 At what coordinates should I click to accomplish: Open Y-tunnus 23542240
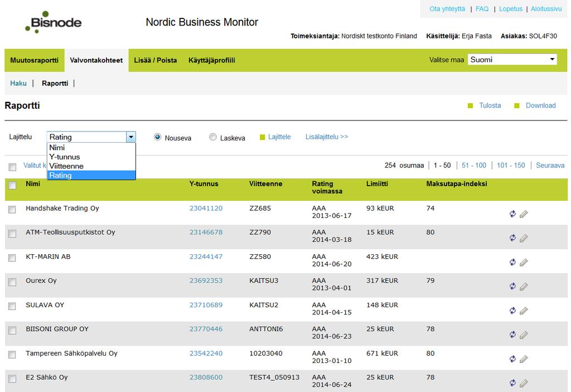pos(206,353)
